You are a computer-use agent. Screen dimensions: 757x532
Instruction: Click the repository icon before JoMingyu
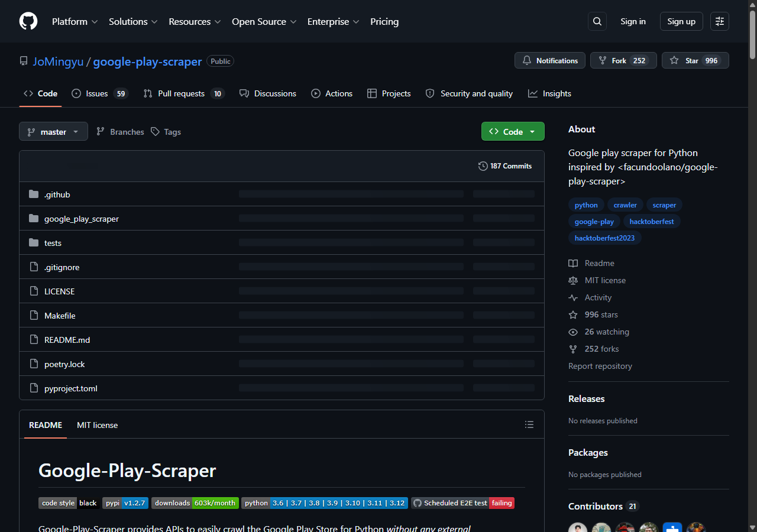click(x=24, y=61)
